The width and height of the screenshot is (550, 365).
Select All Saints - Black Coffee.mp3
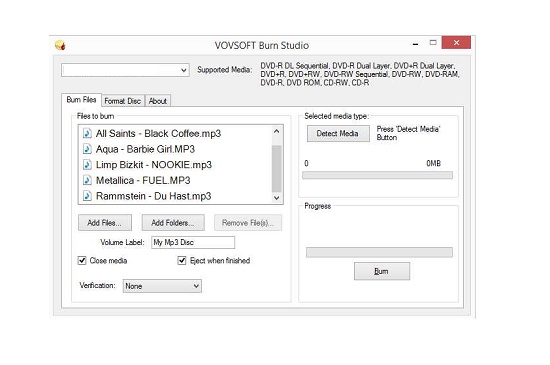(x=159, y=134)
